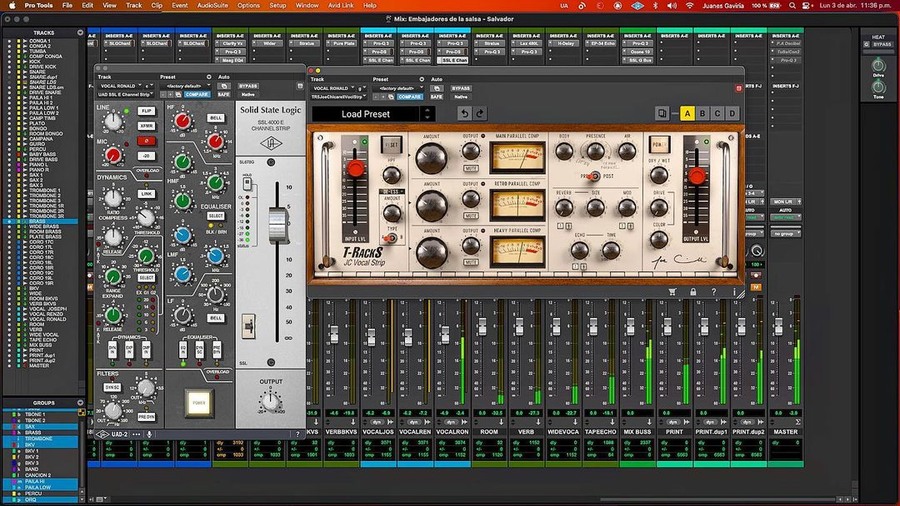Toggle the SSL FLIP button
The image size is (900, 506).
146,111
